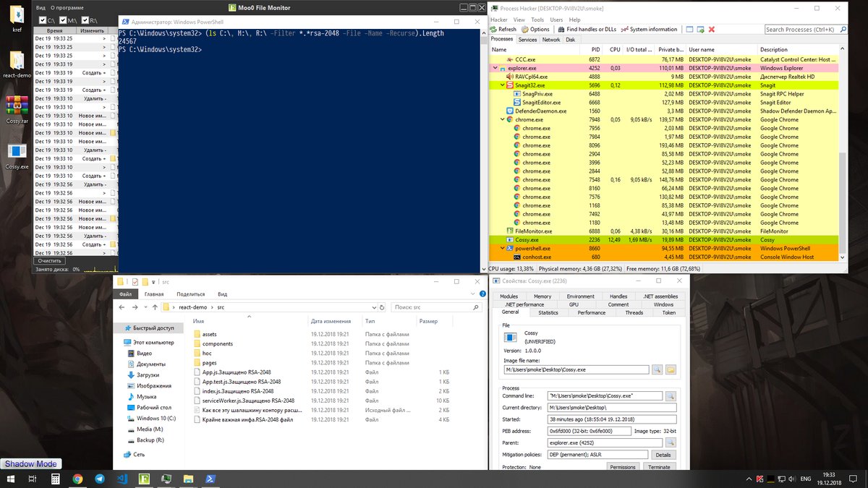The width and height of the screenshot is (868, 488).
Task: Sort processes by the CPU column
Action: click(x=615, y=50)
